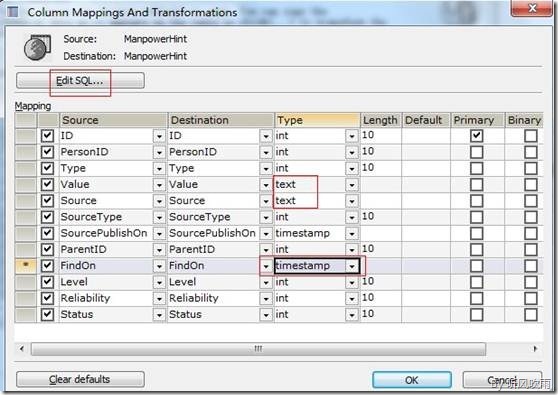558x395 pixels.
Task: Click the Default cell of the PersonID row
Action: point(426,152)
